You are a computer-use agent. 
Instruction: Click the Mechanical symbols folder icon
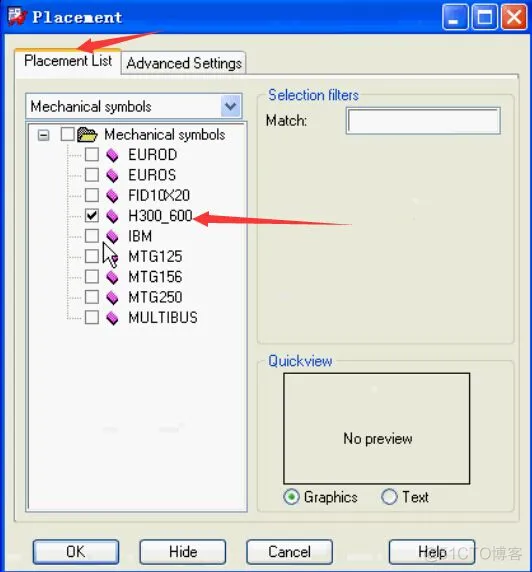(x=87, y=134)
